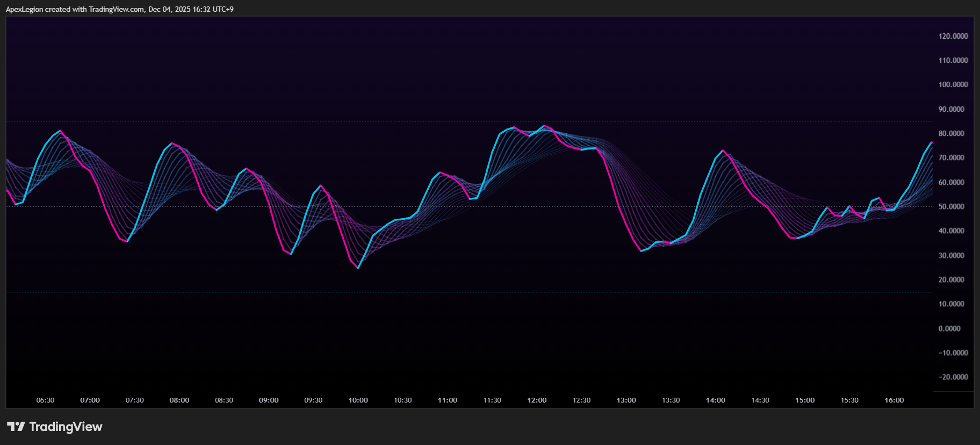Click the 70.0000 price axis label
Screen dimensions: 980x445
point(952,157)
